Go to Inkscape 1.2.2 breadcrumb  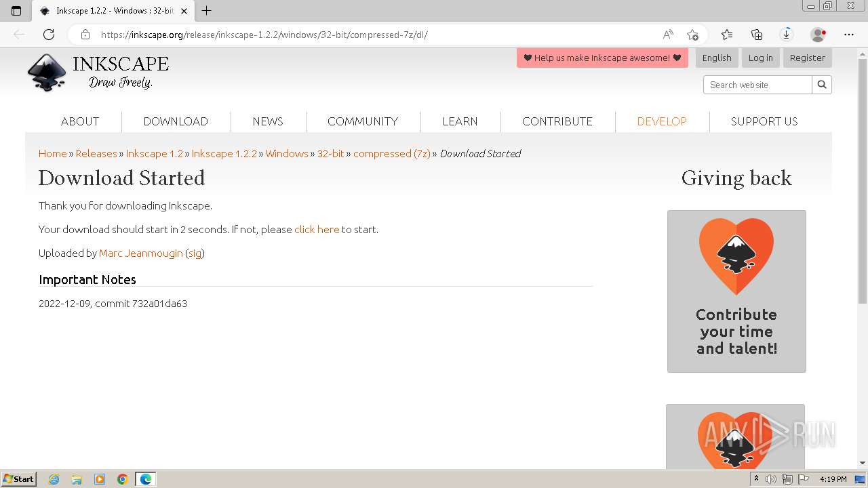pos(224,153)
